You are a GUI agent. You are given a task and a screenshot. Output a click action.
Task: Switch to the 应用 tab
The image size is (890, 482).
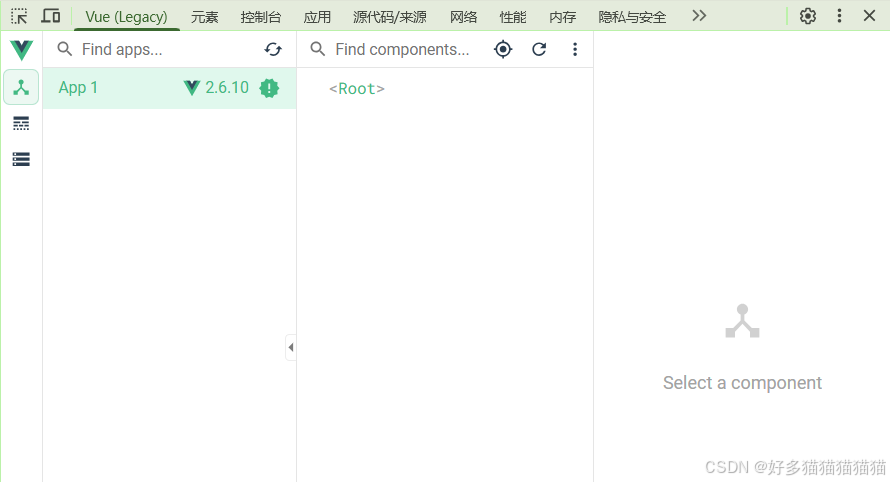pos(317,17)
